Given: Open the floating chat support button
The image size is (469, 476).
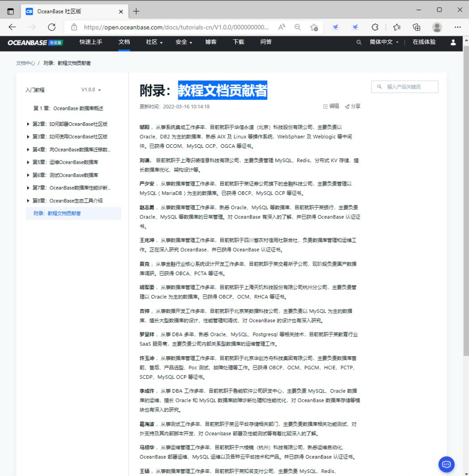Looking at the screenshot, I should [x=446, y=464].
